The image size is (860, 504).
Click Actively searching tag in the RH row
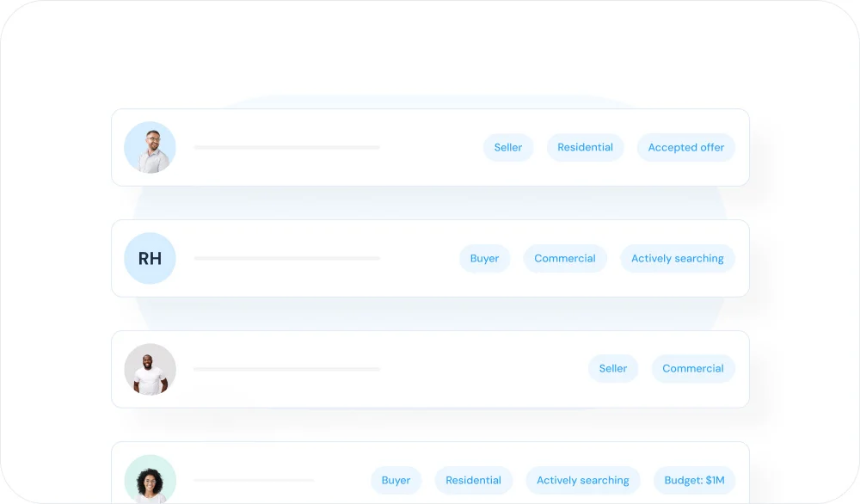point(678,258)
